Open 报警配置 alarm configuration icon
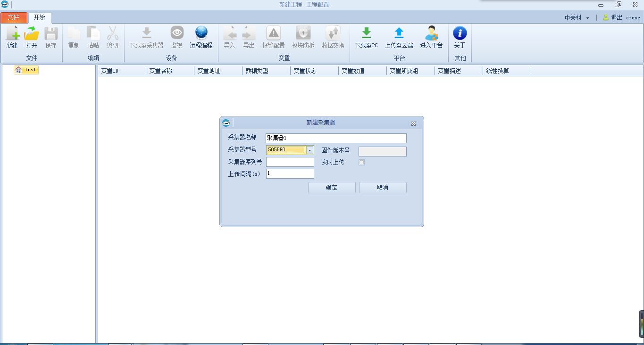Image resolution: width=644 pixels, height=345 pixels. (x=274, y=33)
